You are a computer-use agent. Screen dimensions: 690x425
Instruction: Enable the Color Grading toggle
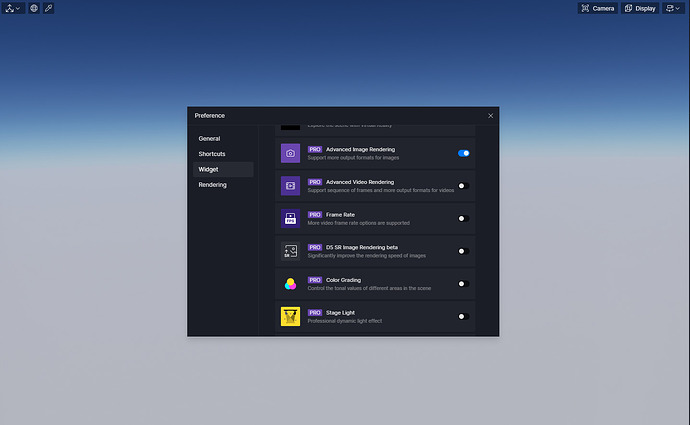[463, 284]
